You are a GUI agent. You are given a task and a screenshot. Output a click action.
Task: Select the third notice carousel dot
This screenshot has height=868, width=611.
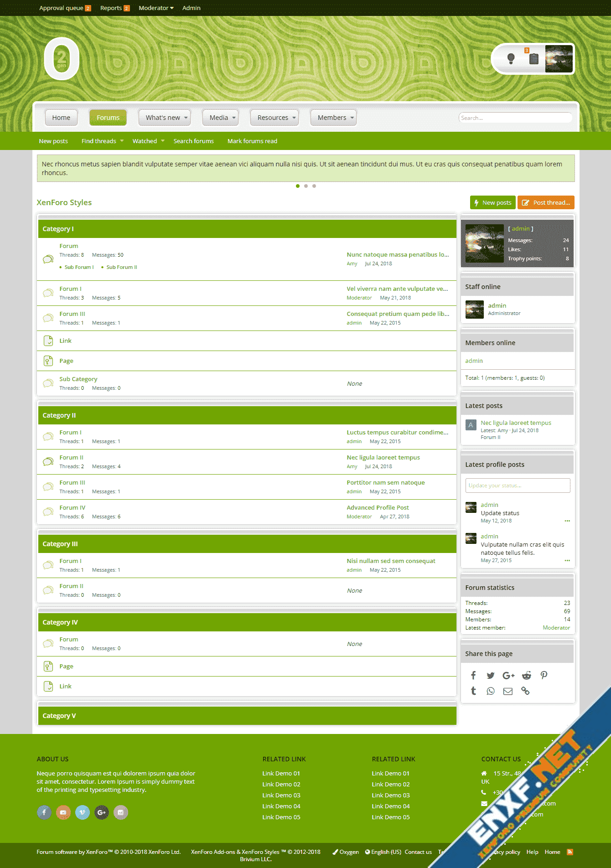[x=314, y=186]
